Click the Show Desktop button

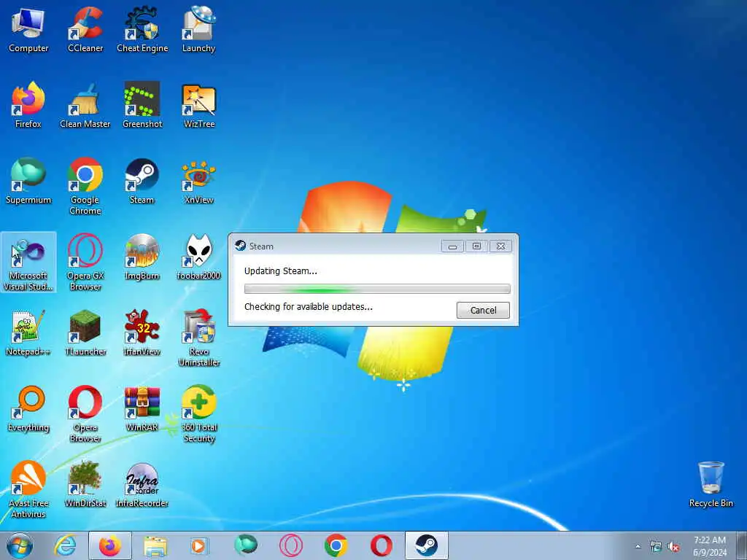pyautogui.click(x=742, y=546)
